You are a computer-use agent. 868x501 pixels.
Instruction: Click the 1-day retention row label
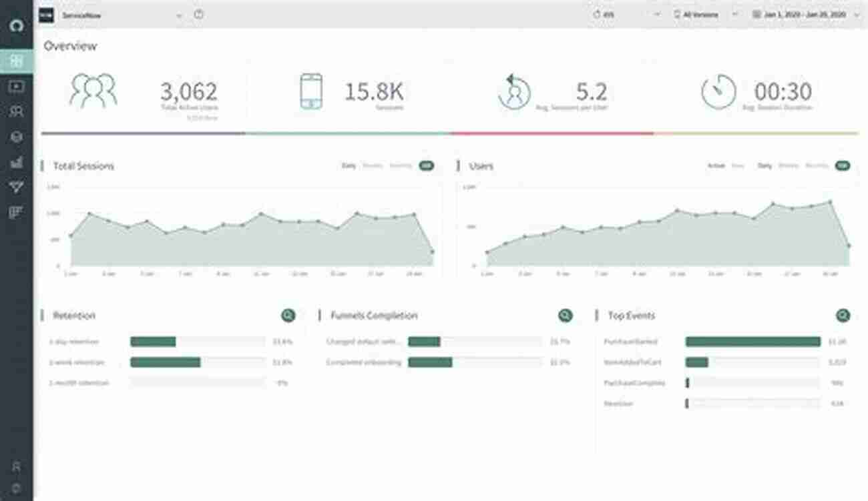coord(73,342)
